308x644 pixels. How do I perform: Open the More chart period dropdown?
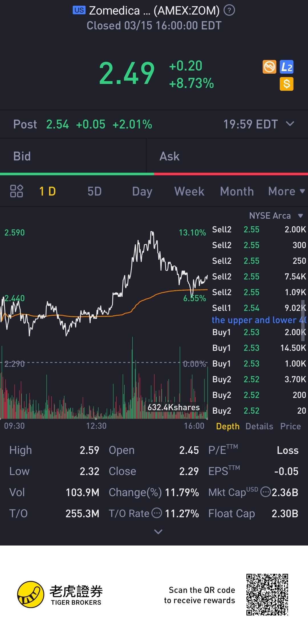coord(286,191)
